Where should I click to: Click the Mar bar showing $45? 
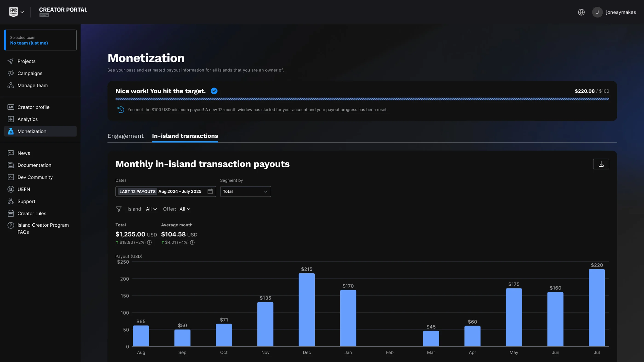point(431,339)
